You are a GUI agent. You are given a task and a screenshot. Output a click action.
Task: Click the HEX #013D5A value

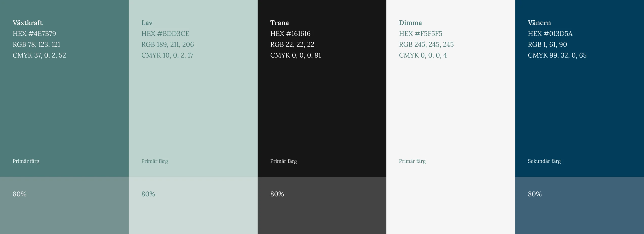550,33
